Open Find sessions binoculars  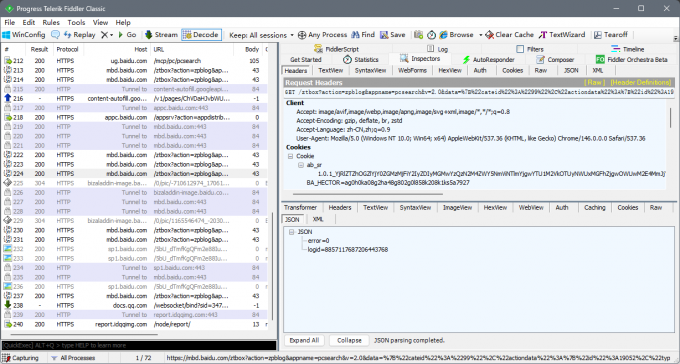363,35
